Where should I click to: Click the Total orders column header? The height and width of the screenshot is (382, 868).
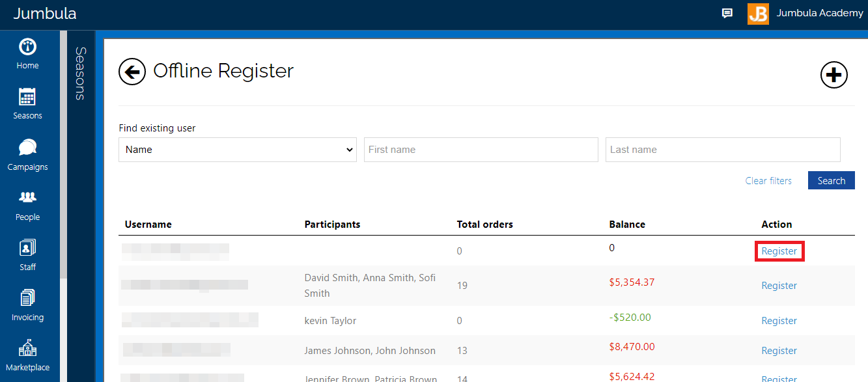point(485,225)
